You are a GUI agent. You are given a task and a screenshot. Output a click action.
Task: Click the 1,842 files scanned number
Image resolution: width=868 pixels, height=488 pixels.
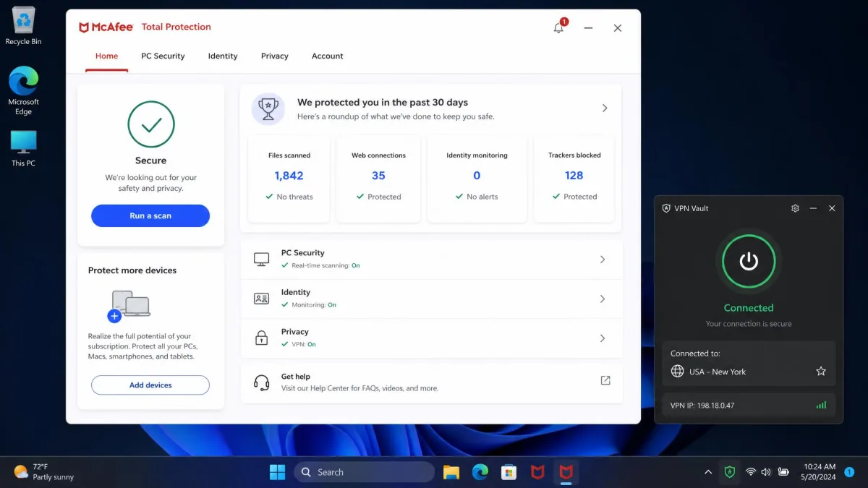point(289,176)
